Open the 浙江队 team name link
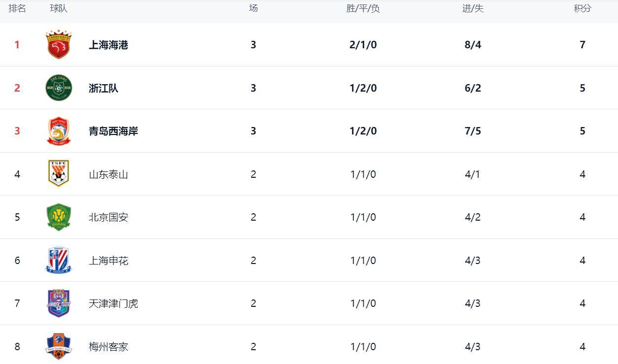Viewport: 618px width, 364px height. click(x=104, y=88)
